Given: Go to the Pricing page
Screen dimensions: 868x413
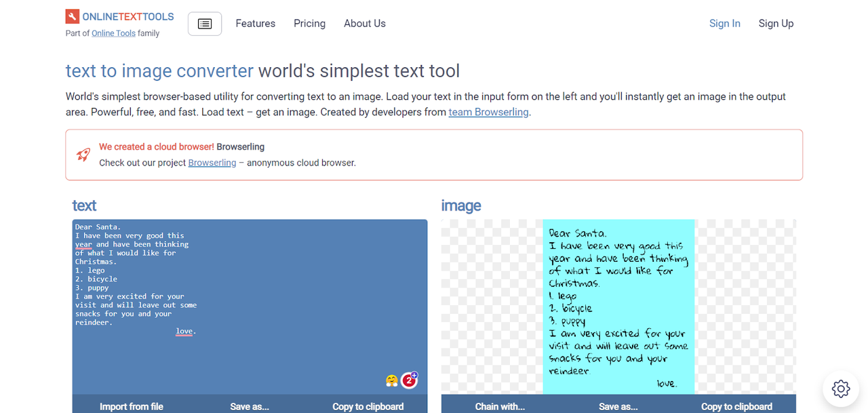Looking at the screenshot, I should 310,23.
